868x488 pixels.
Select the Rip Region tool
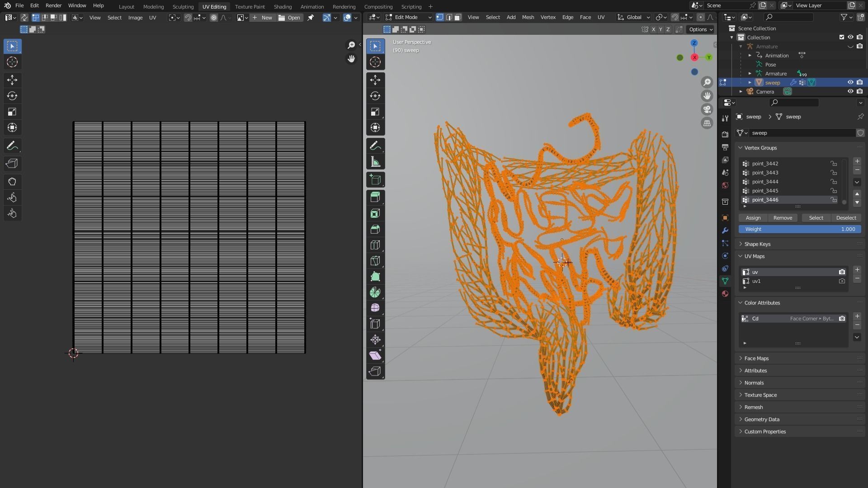375,371
